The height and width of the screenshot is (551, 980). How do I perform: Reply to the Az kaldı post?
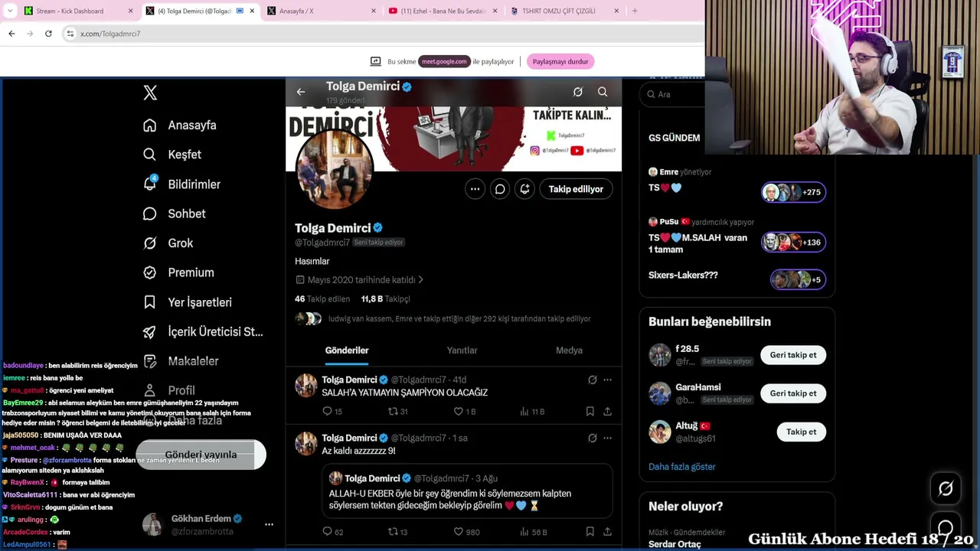point(332,532)
